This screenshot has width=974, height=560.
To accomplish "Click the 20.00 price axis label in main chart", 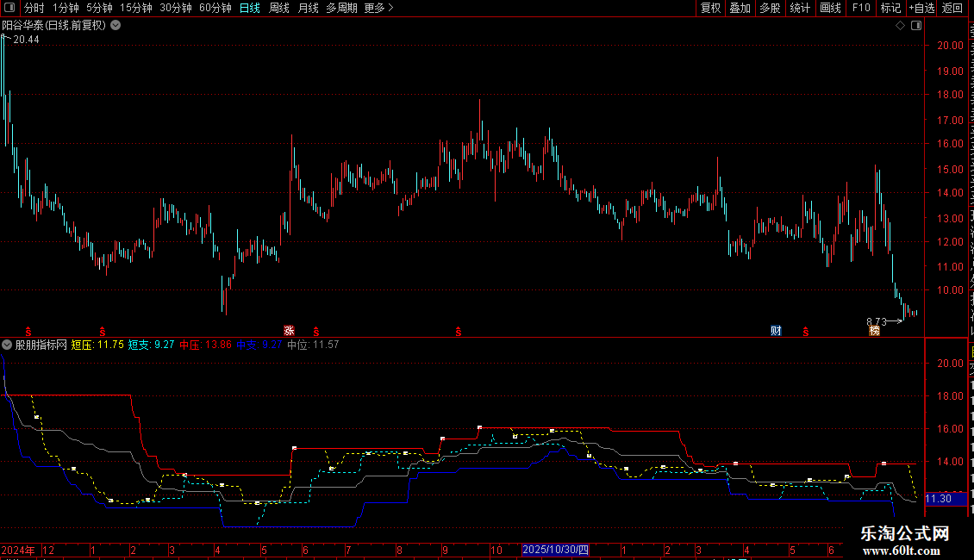I will pos(951,46).
